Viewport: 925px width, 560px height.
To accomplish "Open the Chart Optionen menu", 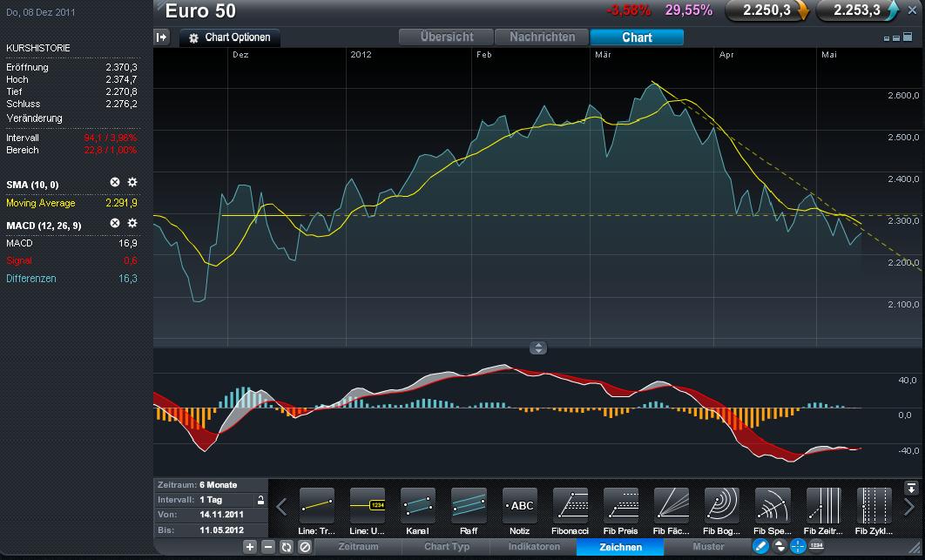I will coord(231,37).
